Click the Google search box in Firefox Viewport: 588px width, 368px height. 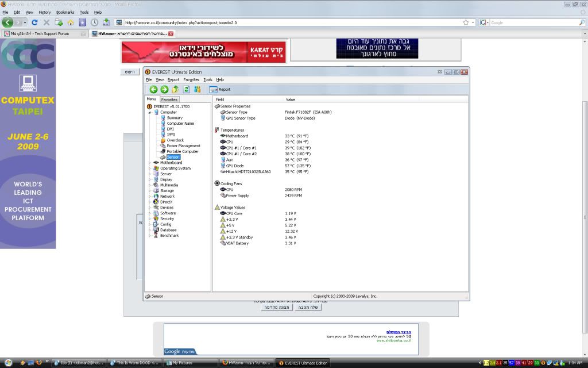534,22
